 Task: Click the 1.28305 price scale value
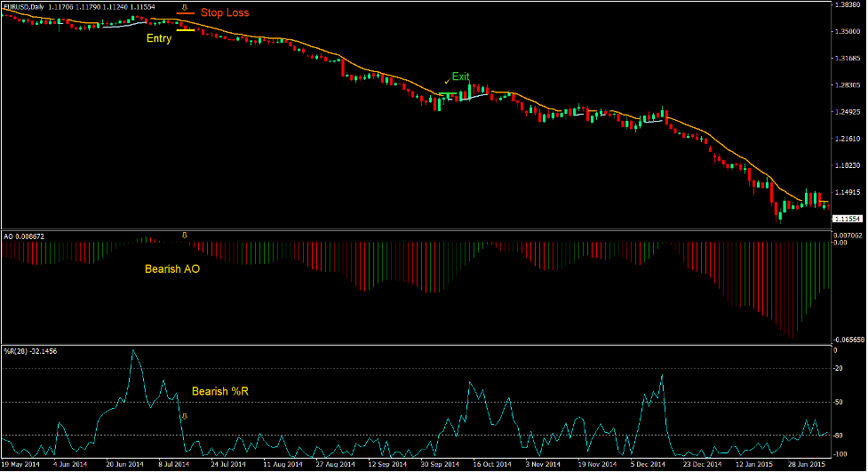[x=847, y=85]
